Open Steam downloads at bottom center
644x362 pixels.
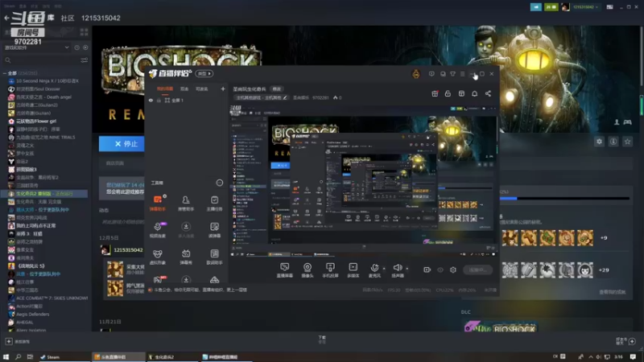tap(322, 339)
